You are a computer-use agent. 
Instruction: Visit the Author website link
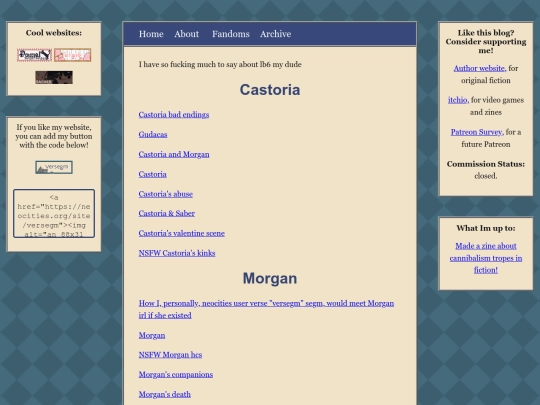[x=479, y=68]
